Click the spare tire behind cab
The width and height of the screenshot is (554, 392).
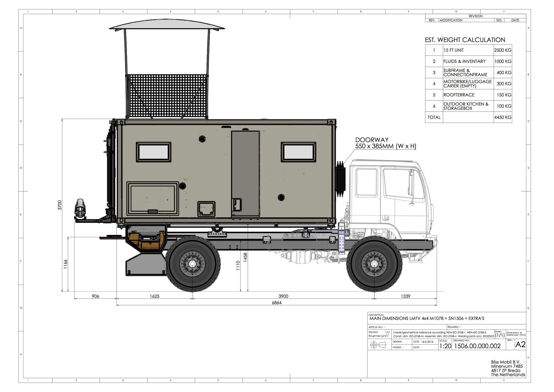(x=341, y=179)
